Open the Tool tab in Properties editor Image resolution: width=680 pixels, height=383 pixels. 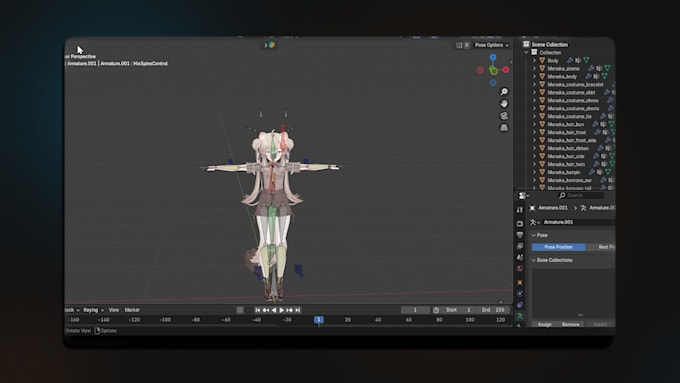point(520,210)
